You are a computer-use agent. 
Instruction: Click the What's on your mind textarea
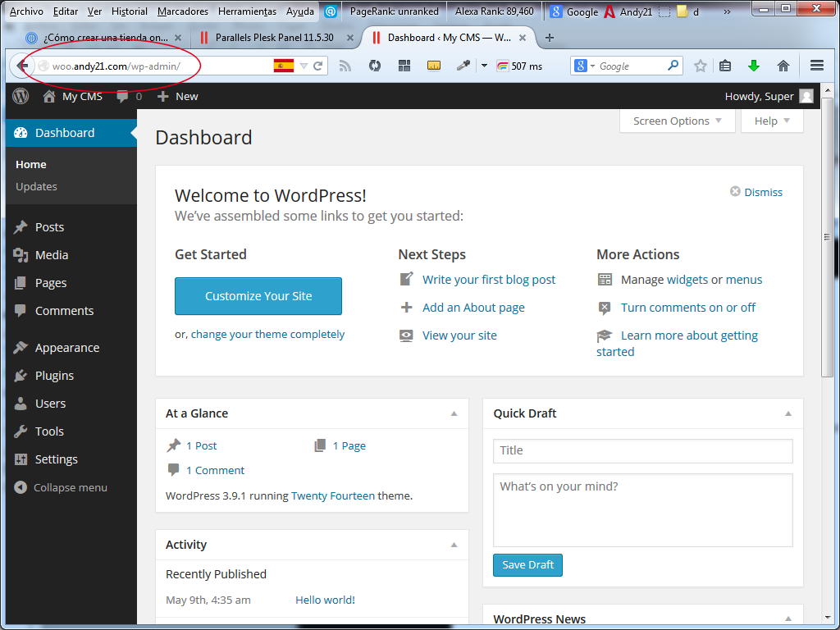tap(643, 510)
